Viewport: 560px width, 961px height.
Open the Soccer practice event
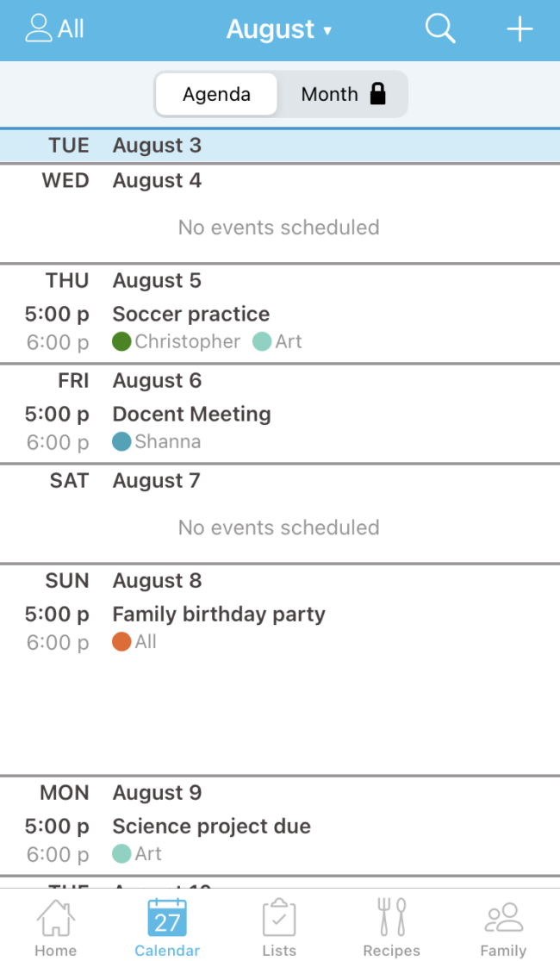[191, 314]
